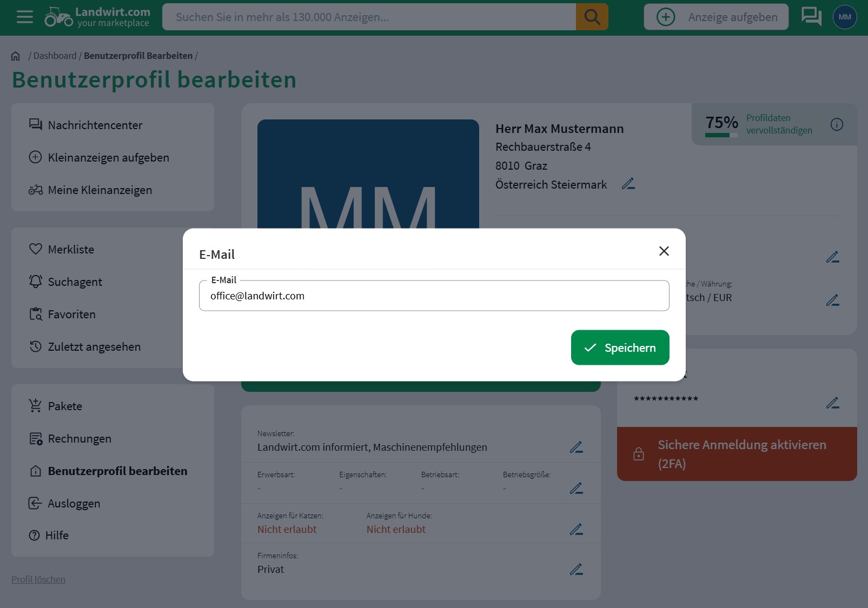Select Meine Kleinanzeigen in sidebar

tap(100, 190)
